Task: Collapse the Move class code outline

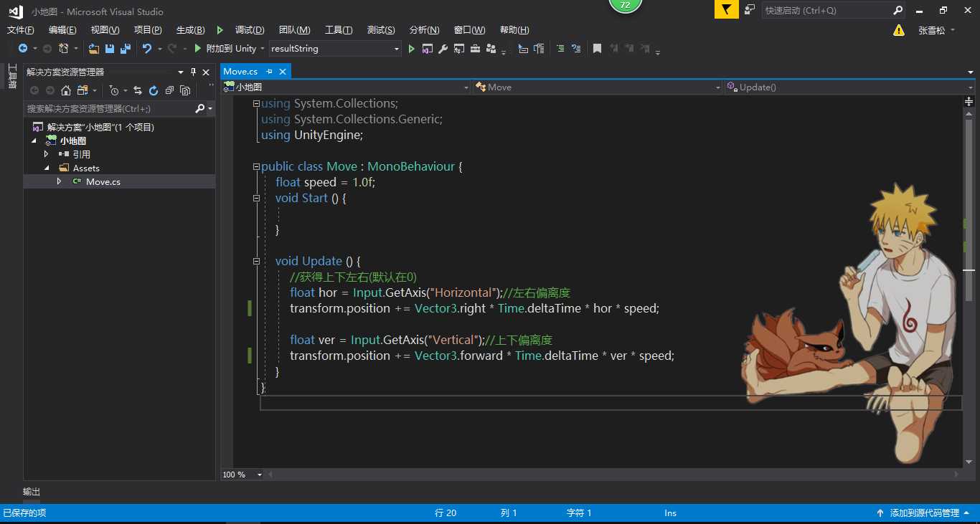Action: click(x=256, y=166)
